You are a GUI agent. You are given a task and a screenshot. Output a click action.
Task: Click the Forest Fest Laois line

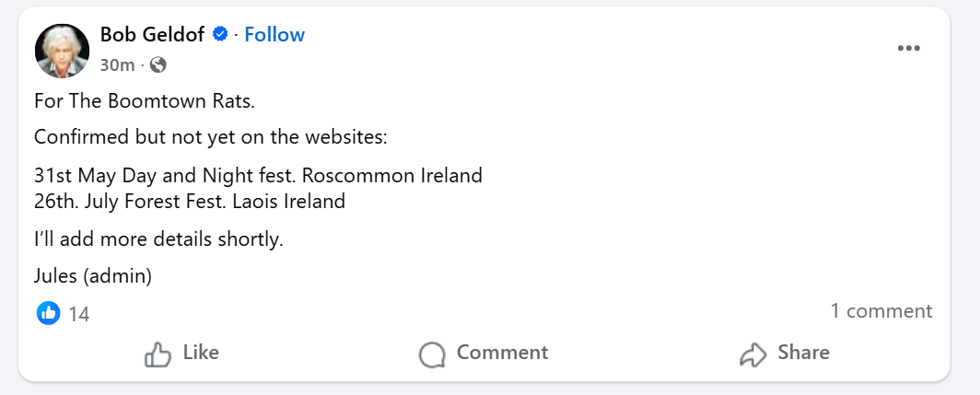coord(190,201)
